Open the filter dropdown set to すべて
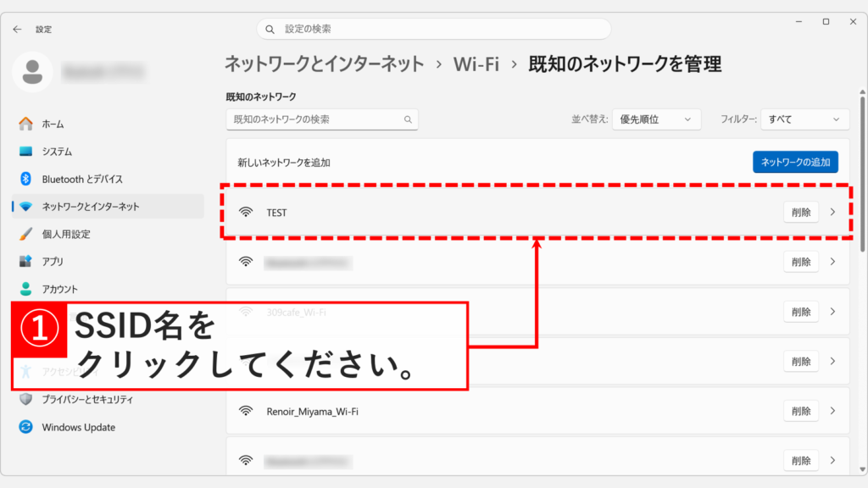Screen dimensions: 868x488 click(x=804, y=119)
